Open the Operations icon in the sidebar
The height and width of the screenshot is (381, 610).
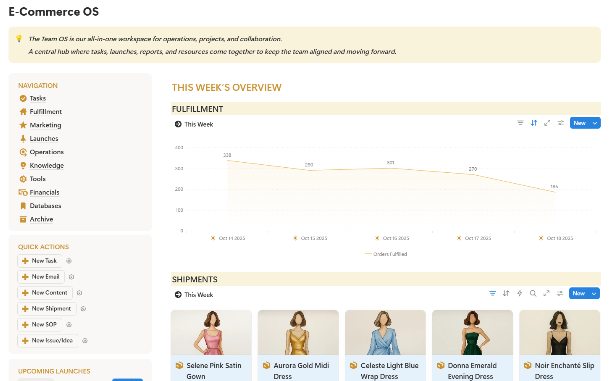coord(23,152)
